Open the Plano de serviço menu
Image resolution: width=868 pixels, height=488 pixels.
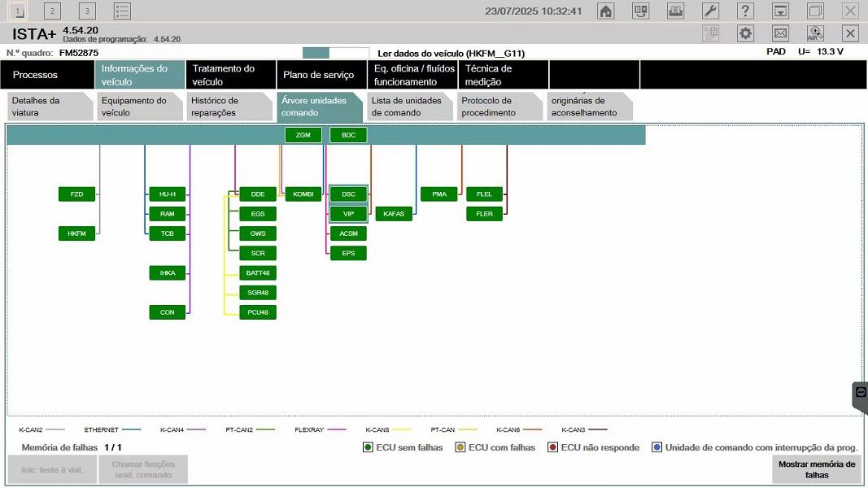(x=319, y=75)
